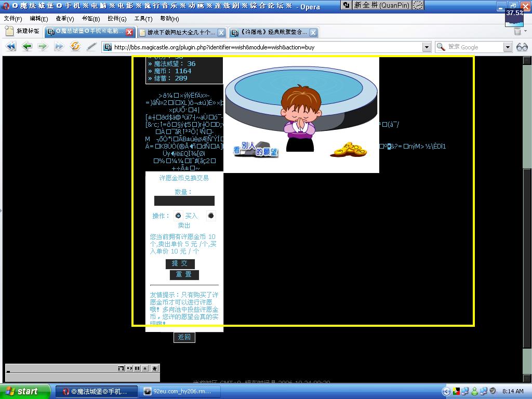The height and width of the screenshot is (399, 532).
Task: Click the glasses view icon beside search
Action: (522, 47)
